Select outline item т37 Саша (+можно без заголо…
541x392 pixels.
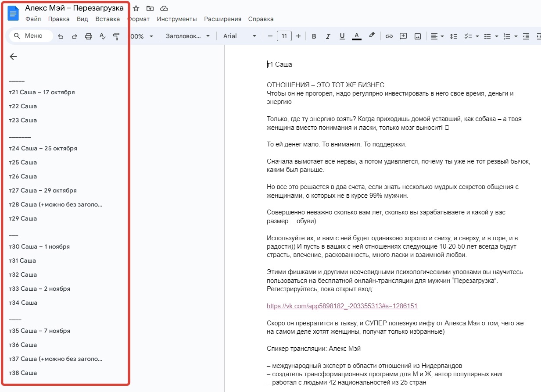point(55,359)
